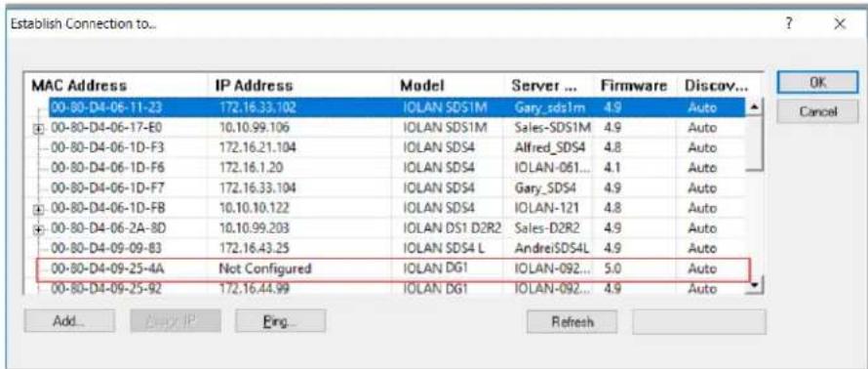Click server name IOLAN-121
The width and height of the screenshot is (868, 369).
(x=546, y=208)
